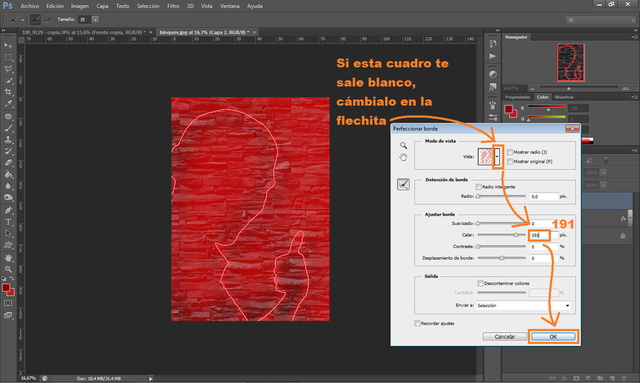Check the Radio inteligente option
640x383 pixels.
479,187
